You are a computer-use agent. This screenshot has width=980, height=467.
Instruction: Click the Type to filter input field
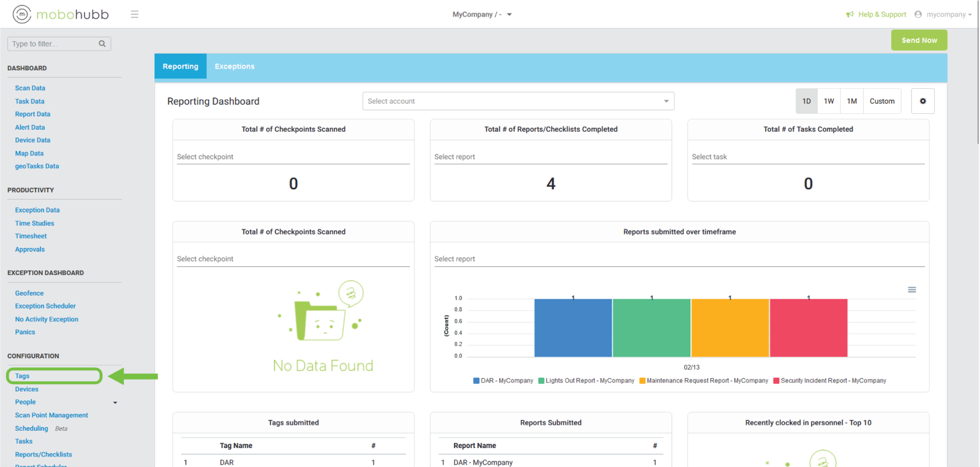point(53,43)
